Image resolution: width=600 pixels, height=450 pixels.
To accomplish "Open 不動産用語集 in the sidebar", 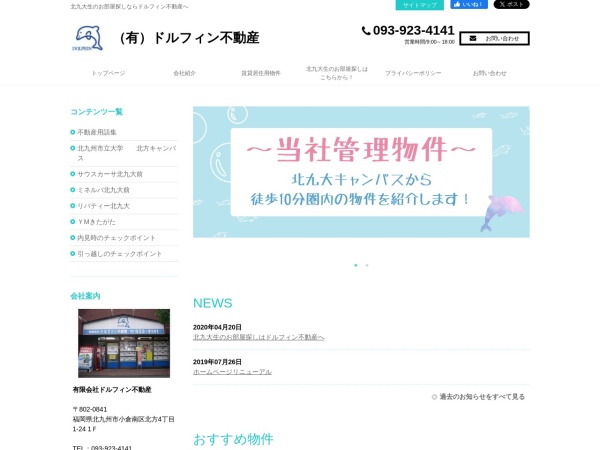I will click(x=97, y=132).
